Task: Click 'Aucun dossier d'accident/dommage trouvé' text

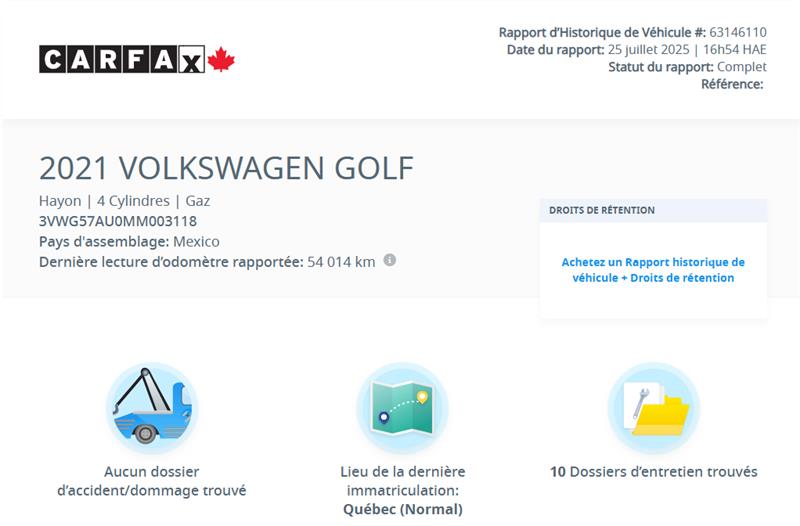Action: pos(152,481)
